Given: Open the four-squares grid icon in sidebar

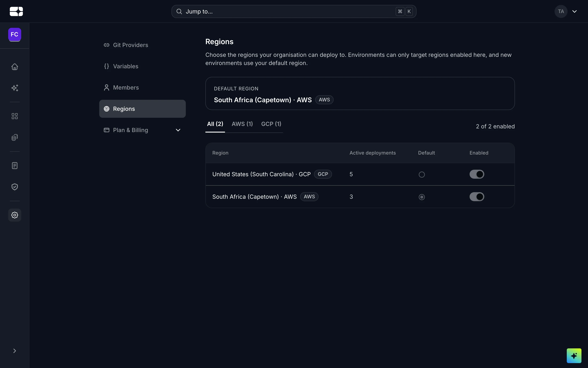Looking at the screenshot, I should coord(14,116).
